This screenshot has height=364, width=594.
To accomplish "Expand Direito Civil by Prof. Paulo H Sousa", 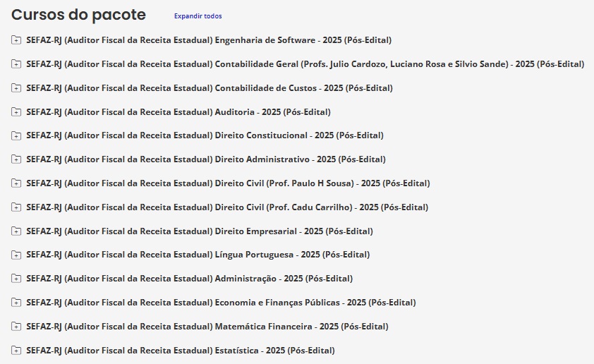I will click(16, 183).
